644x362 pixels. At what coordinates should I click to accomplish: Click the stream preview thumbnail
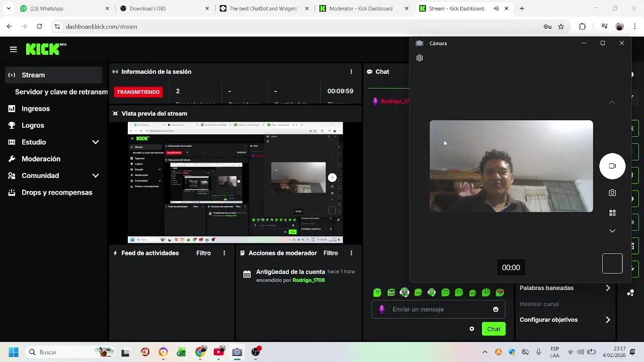pyautogui.click(x=235, y=183)
